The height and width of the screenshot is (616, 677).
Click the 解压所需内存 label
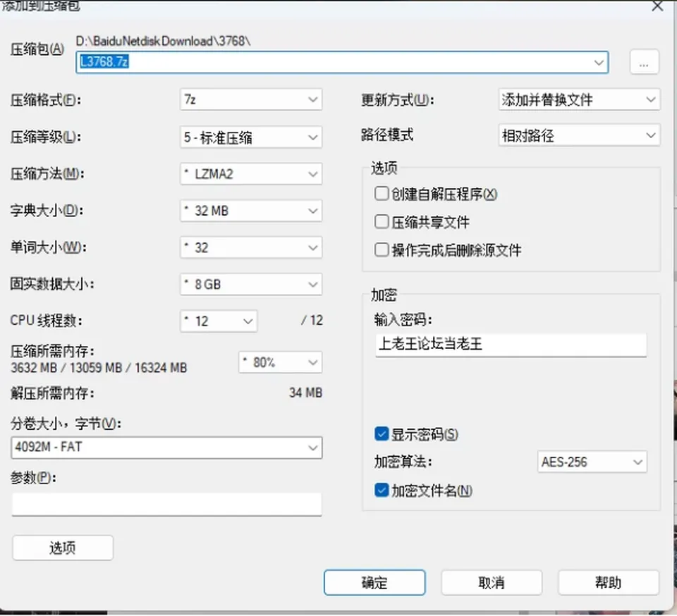(53, 393)
